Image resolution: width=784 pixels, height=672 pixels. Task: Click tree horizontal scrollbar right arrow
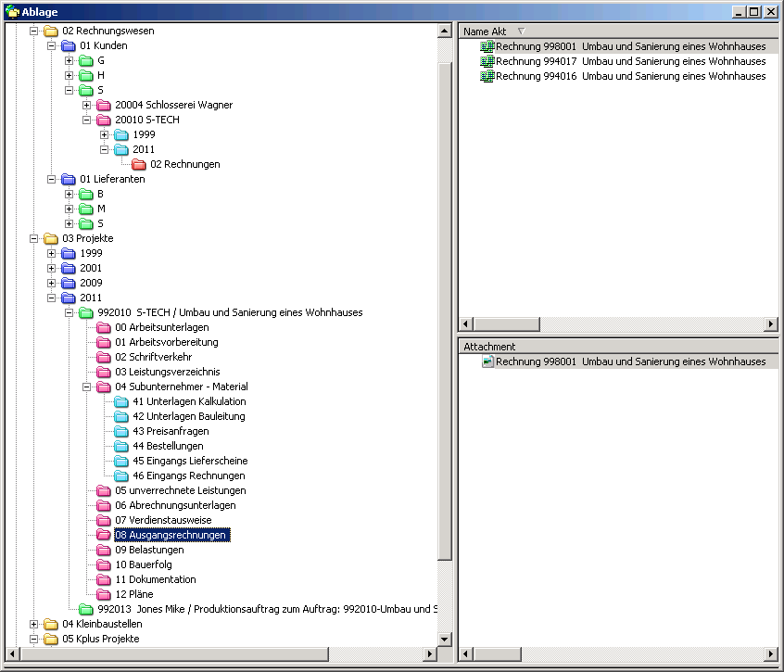430,653
